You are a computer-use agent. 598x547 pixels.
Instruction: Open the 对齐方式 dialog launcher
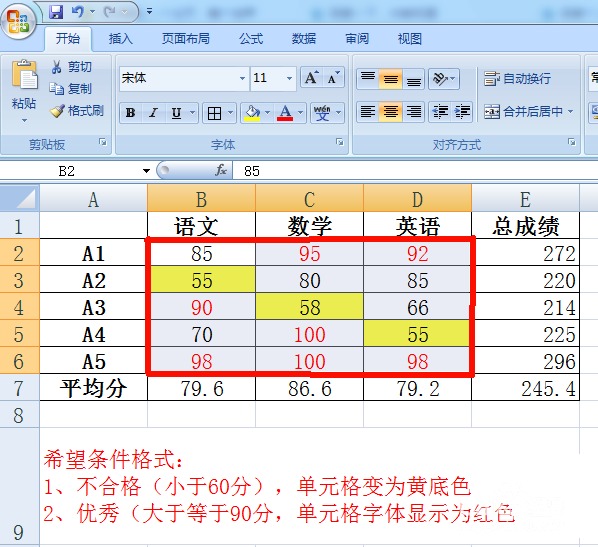[x=571, y=142]
